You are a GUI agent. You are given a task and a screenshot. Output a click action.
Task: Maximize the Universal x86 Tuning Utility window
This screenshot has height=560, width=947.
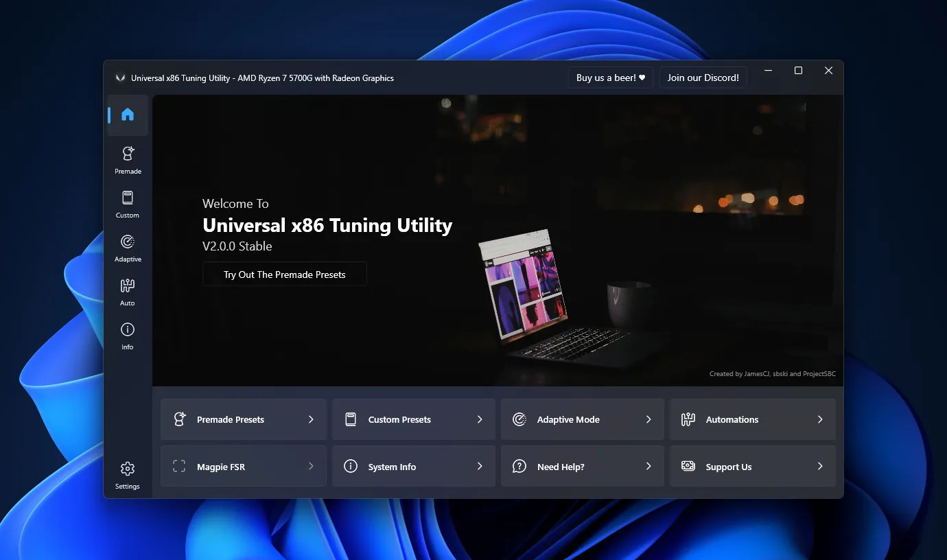click(x=798, y=71)
